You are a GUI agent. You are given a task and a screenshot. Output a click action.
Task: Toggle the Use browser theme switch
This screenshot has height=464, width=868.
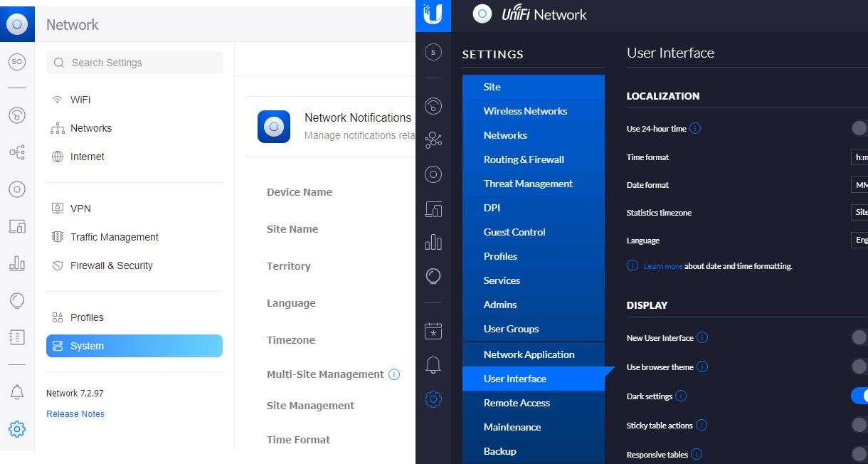[x=859, y=367]
